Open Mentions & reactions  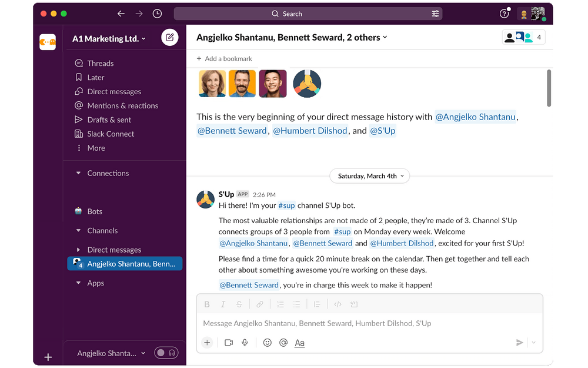coord(123,106)
